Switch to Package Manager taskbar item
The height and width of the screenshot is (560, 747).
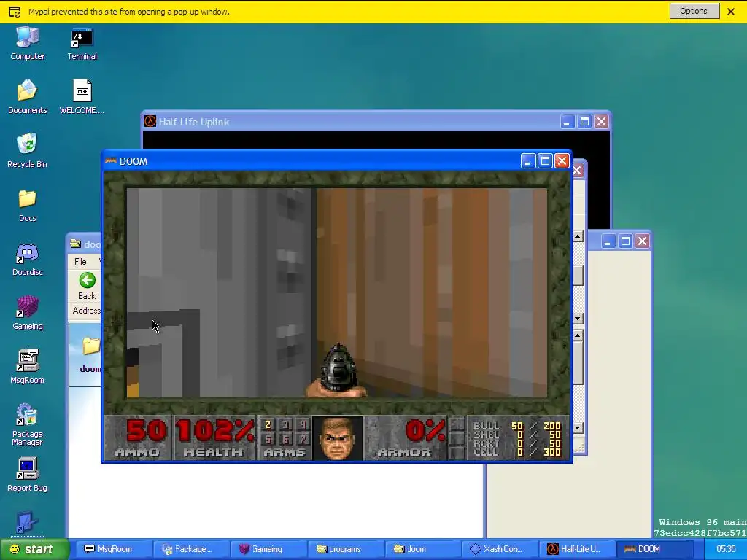pyautogui.click(x=193, y=549)
